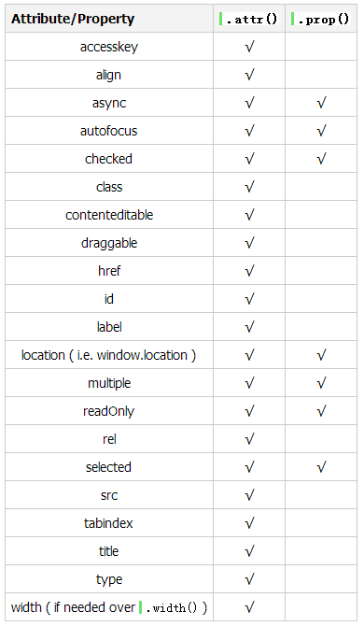Image resolution: width=364 pixels, height=626 pixels.
Task: Click the multiple row .prop() checkmark
Action: (x=321, y=383)
